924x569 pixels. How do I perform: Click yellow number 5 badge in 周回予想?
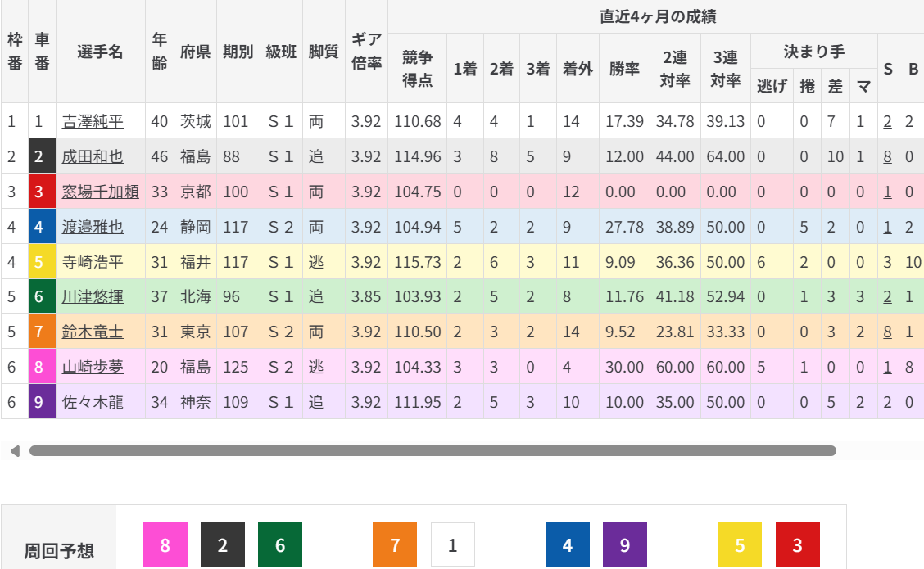[x=740, y=544]
